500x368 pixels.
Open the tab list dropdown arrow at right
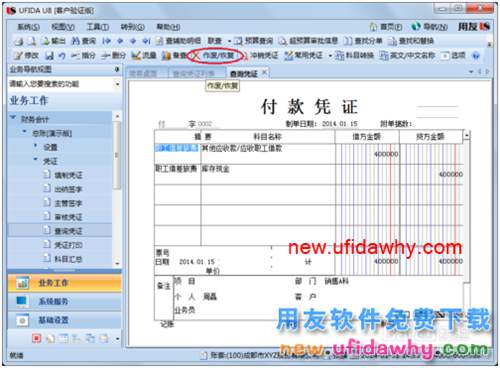[x=471, y=72]
